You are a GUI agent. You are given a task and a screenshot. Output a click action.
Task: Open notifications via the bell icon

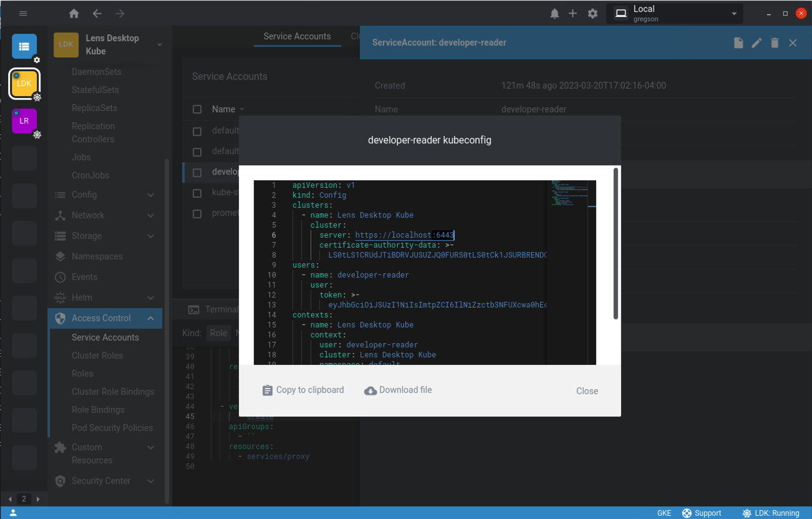554,12
